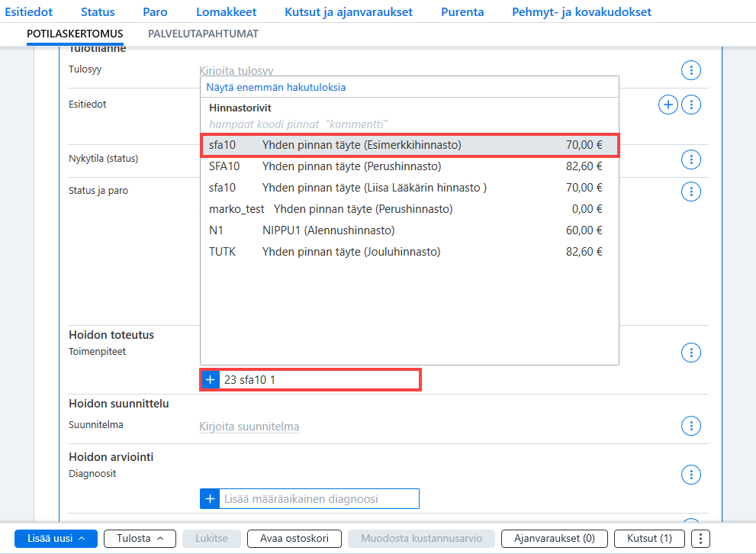
Task: Open the Lomakkeet tab
Action: 226,12
